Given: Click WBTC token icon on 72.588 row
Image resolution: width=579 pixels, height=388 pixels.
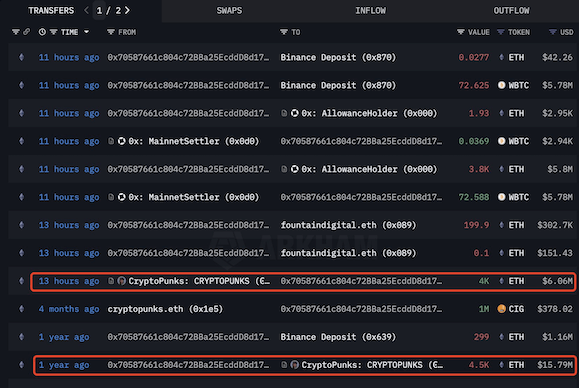Looking at the screenshot, I should [x=501, y=197].
